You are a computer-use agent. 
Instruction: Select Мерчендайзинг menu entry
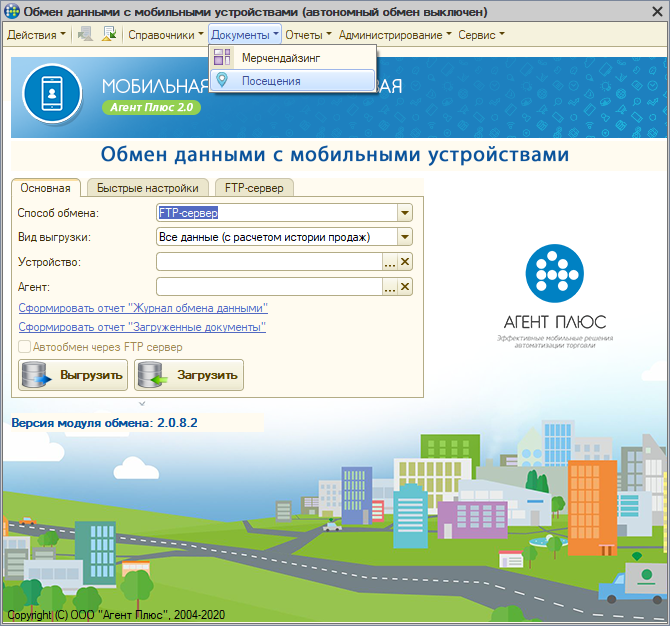click(293, 57)
